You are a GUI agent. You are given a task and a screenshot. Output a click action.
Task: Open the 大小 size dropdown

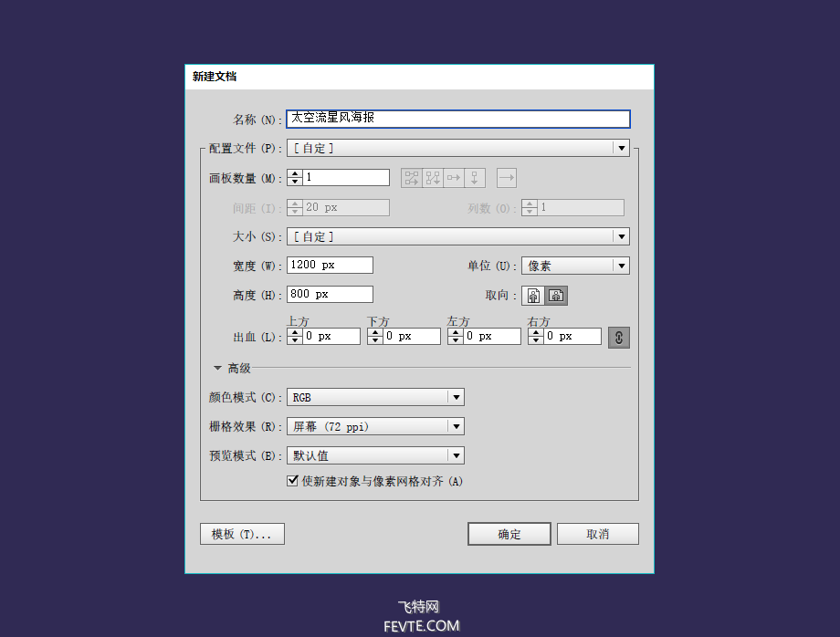point(621,236)
